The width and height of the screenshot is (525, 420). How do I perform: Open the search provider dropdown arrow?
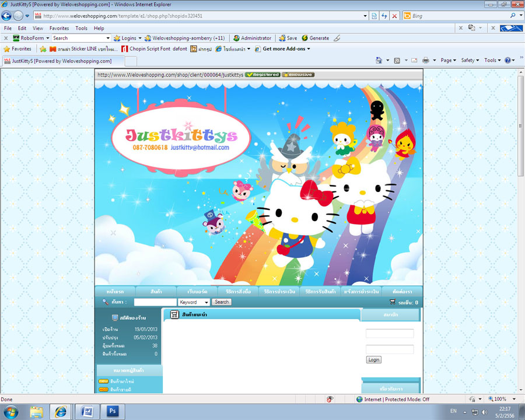[521, 15]
